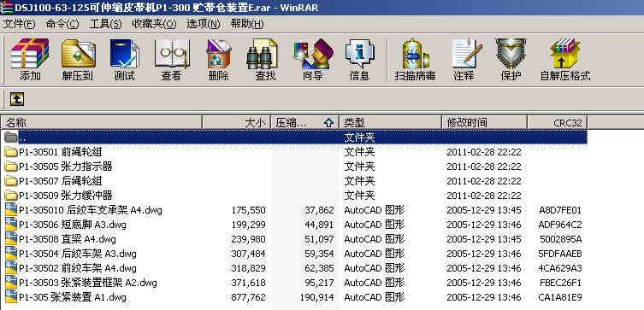Click the 添加 (Add) toolbar icon
Image resolution: width=644 pixels, height=310 pixels.
tap(30, 53)
